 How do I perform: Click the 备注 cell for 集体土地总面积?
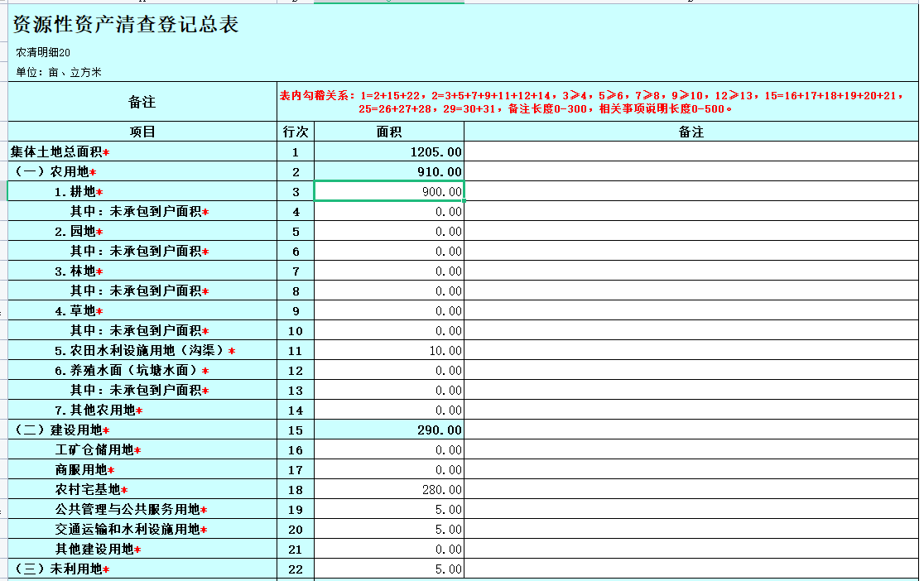691,151
